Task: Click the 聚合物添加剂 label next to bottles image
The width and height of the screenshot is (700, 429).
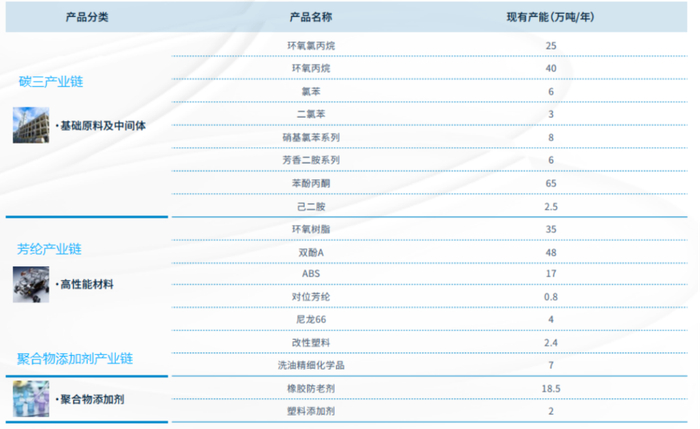Action: [x=90, y=399]
